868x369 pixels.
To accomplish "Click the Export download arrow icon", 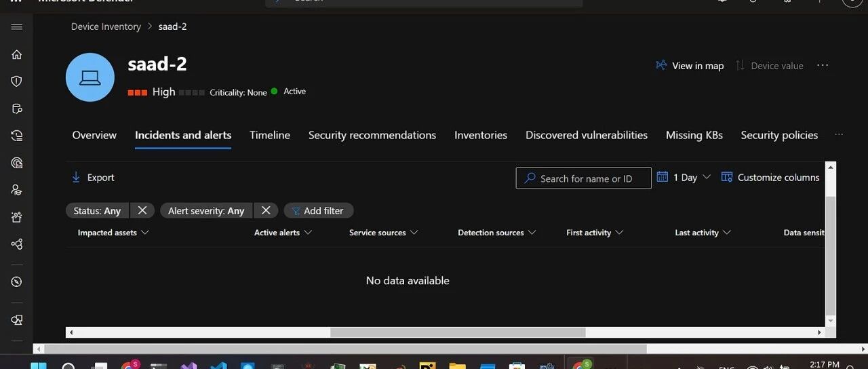I will point(76,177).
